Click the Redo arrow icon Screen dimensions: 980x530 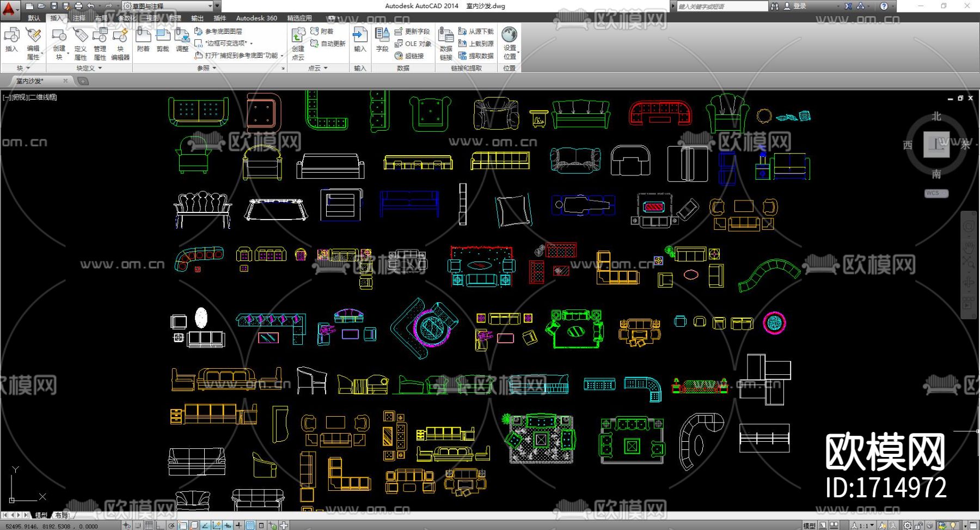click(x=108, y=6)
